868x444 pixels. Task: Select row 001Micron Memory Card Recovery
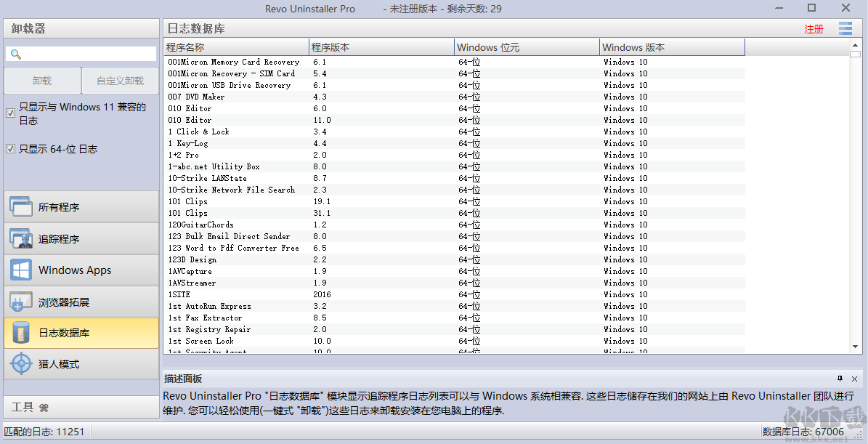coord(455,62)
